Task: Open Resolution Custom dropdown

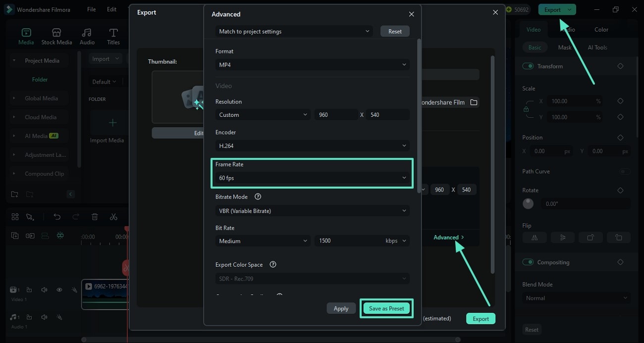Action: [263, 115]
